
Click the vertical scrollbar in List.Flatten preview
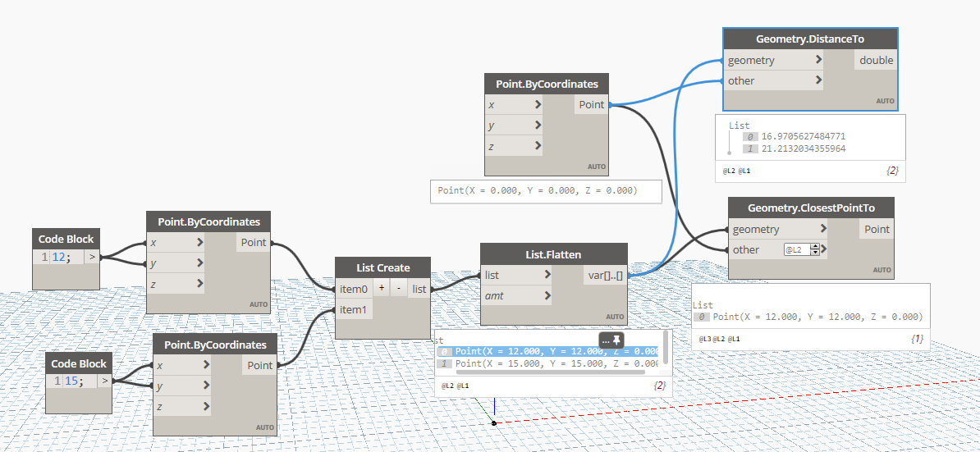[665, 348]
